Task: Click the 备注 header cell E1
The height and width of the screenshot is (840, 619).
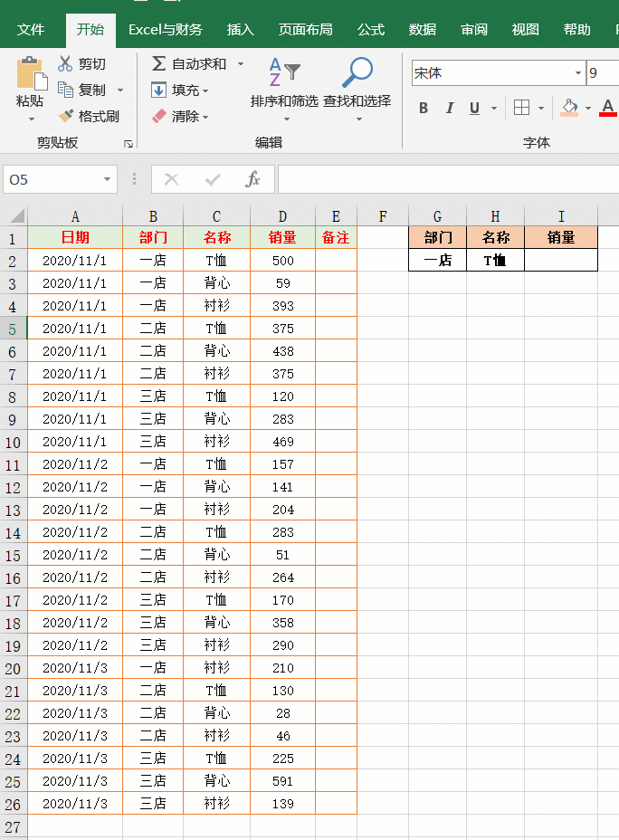Action: (x=336, y=237)
